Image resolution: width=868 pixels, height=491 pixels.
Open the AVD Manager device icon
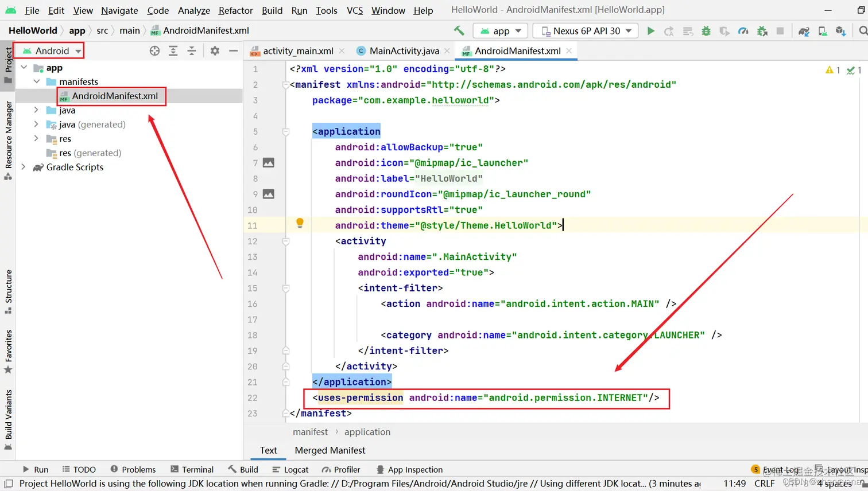(823, 31)
